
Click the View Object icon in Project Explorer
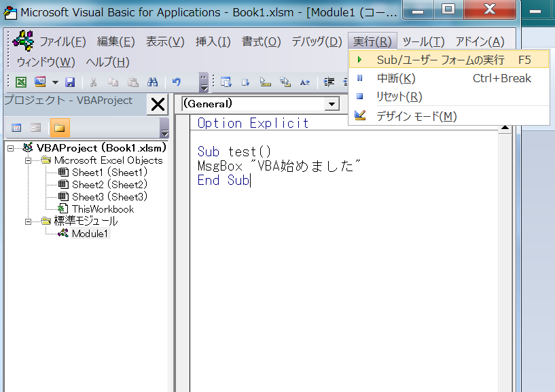point(35,127)
